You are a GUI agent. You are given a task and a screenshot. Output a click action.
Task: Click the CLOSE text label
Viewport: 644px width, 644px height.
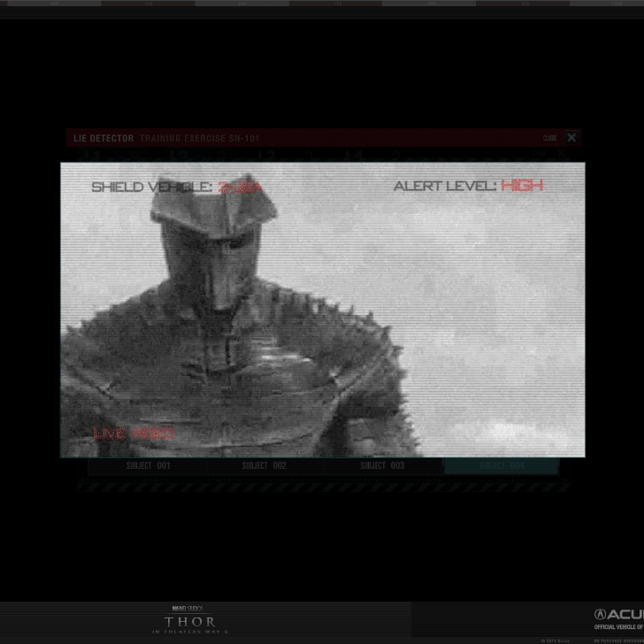click(549, 138)
